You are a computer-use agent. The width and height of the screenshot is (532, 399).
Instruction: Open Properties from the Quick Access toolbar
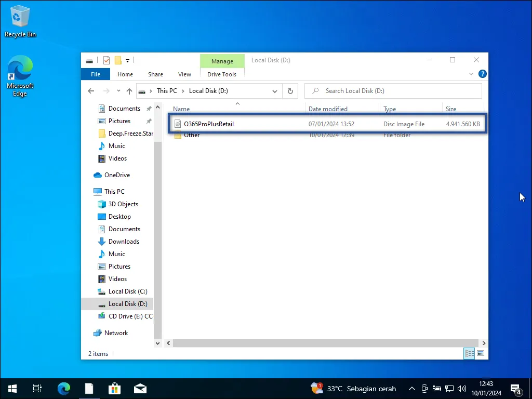coord(107,60)
